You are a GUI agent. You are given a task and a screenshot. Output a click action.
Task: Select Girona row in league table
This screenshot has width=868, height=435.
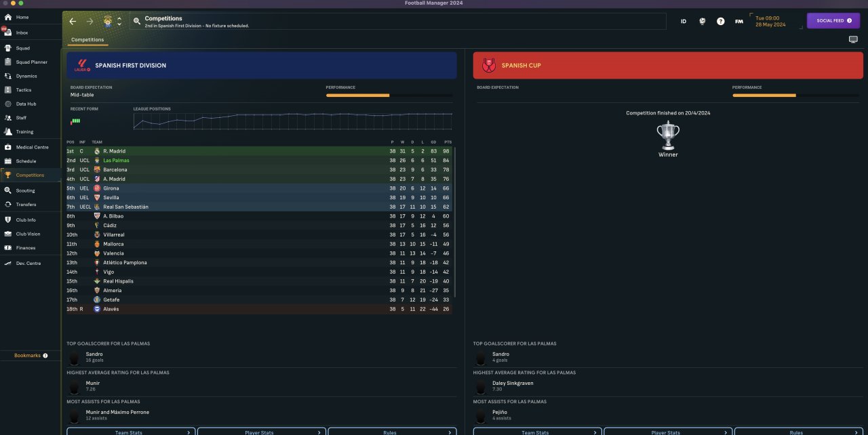(258, 188)
